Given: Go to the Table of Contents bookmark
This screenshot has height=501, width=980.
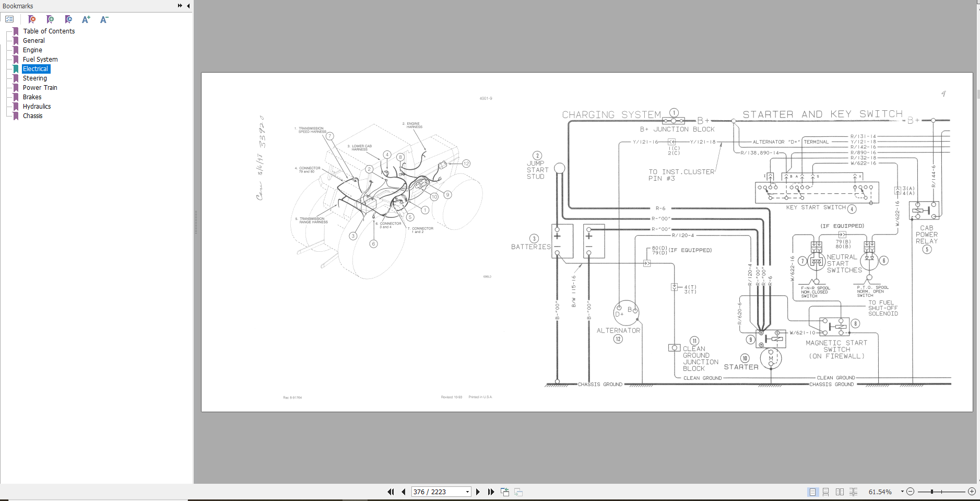Looking at the screenshot, I should click(49, 31).
